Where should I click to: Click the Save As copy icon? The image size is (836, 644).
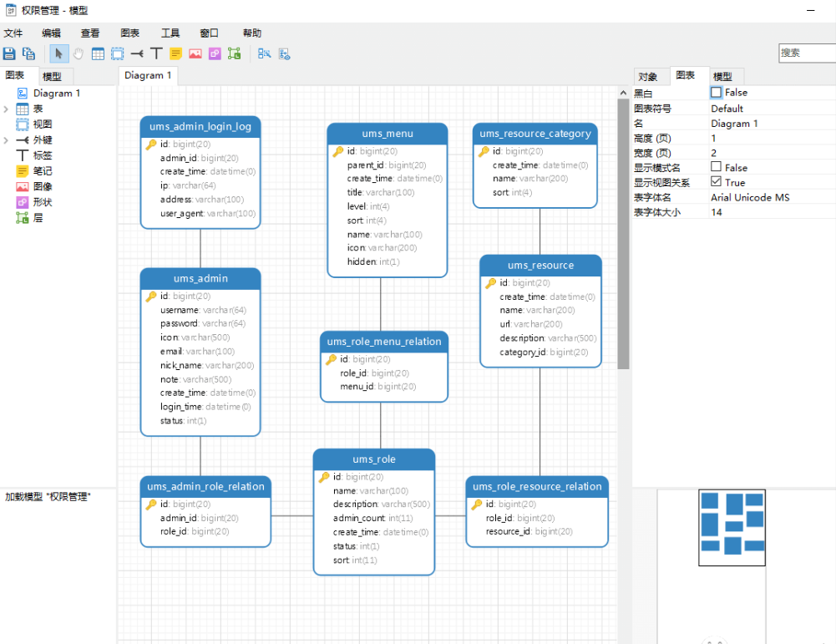pos(28,53)
